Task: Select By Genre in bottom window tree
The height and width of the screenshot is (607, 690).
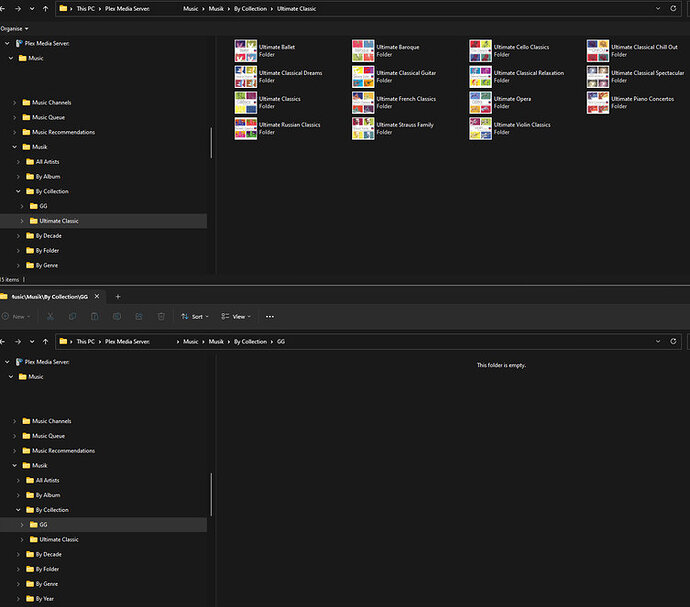Action: pyautogui.click(x=47, y=584)
